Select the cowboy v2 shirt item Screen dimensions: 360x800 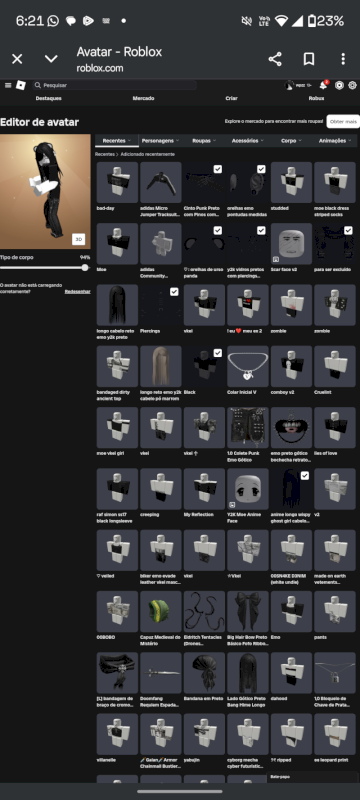click(x=291, y=366)
